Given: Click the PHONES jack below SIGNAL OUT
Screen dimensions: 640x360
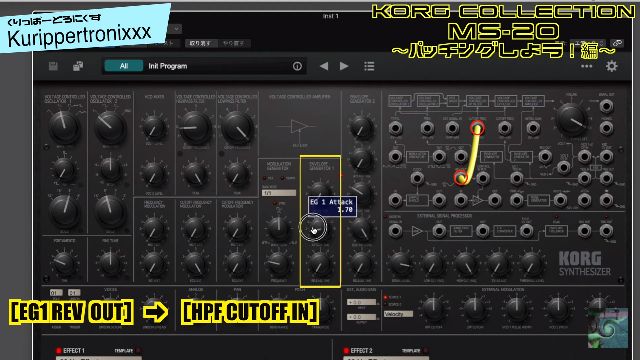Looking at the screenshot, I should click(607, 129).
